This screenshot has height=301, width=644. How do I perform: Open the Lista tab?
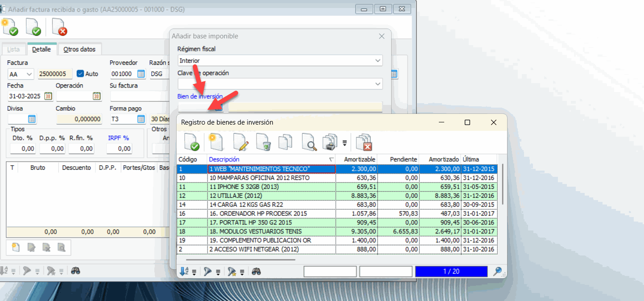click(13, 49)
